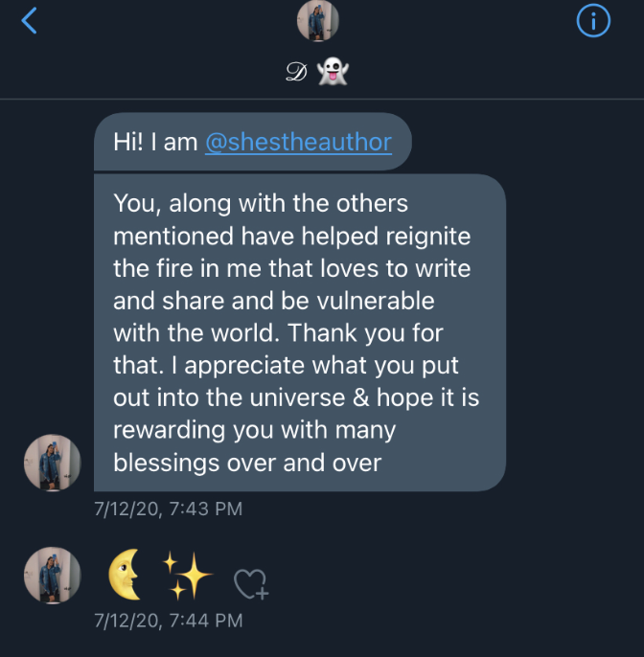Tap the profile photo in the header
The height and width of the screenshot is (657, 644).
317,21
